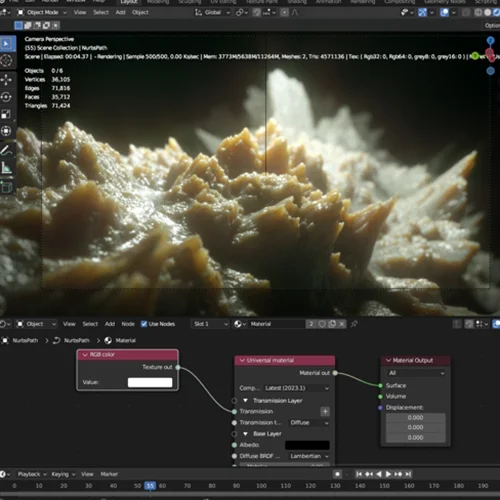This screenshot has width=500, height=500.
Task: Click the white Value color swatch on RGB color node
Action: click(x=150, y=382)
